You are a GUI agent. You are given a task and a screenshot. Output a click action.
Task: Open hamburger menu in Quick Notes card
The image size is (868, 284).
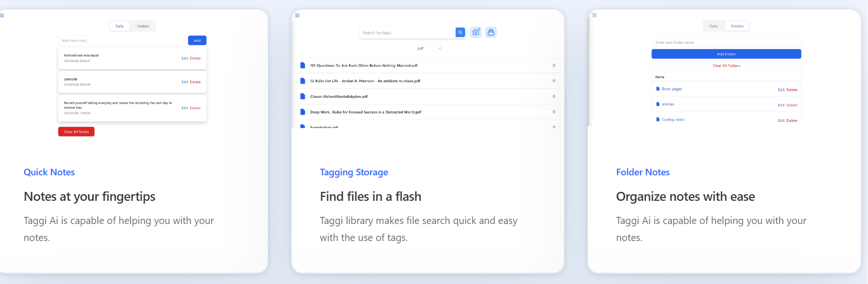[x=2, y=15]
